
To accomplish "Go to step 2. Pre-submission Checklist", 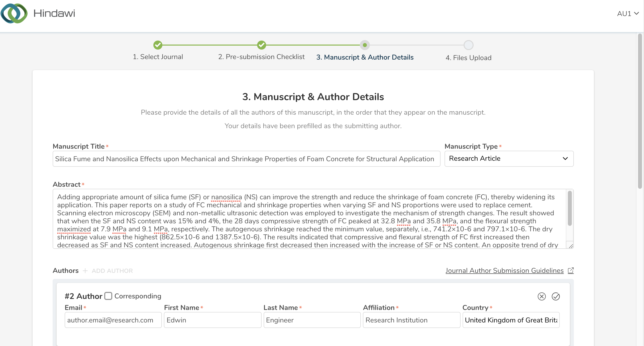I will 261,57.
